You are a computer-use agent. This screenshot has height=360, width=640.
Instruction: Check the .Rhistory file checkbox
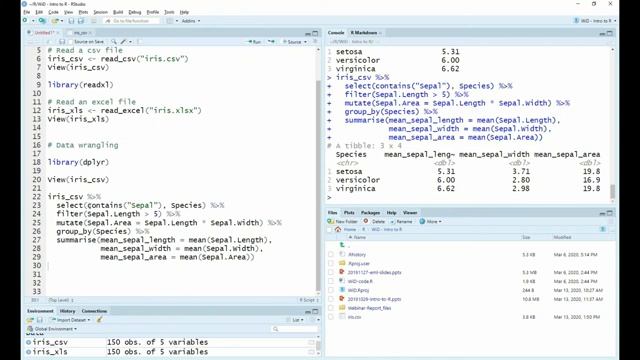pos(331,254)
